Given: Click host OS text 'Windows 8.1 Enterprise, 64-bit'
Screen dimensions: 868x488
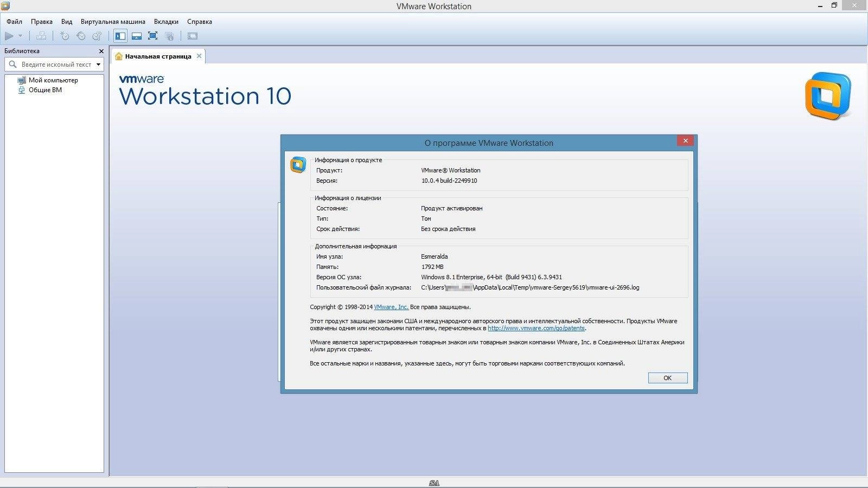Looking at the screenshot, I should click(x=462, y=277).
